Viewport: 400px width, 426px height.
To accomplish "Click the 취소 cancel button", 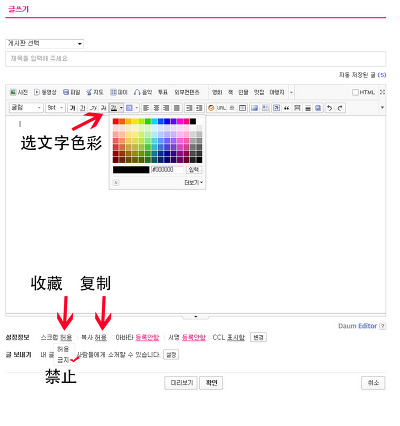I will pyautogui.click(x=373, y=383).
